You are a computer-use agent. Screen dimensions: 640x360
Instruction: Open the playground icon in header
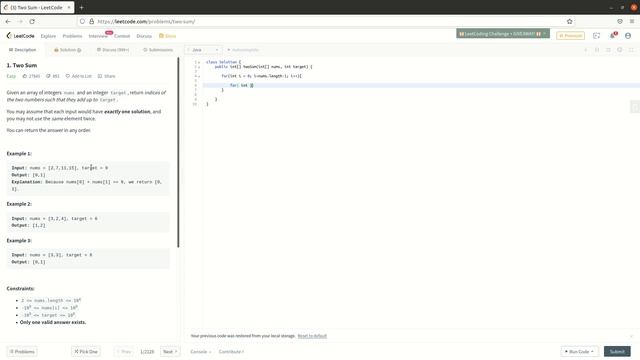coord(596,36)
